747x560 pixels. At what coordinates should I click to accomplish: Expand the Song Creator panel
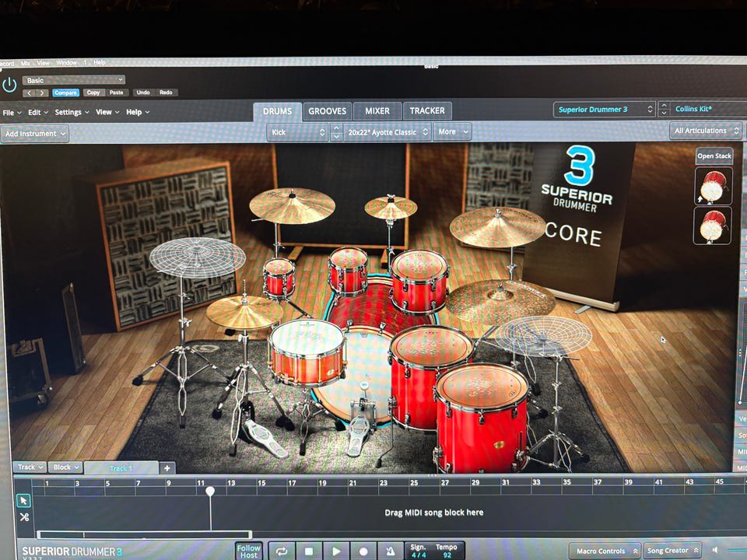(674, 551)
